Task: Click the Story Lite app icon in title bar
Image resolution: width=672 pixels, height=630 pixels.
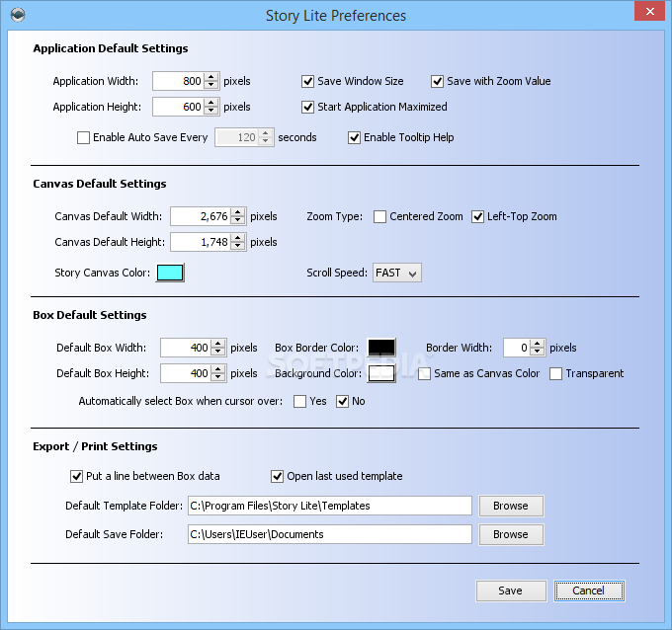Action: click(x=18, y=15)
